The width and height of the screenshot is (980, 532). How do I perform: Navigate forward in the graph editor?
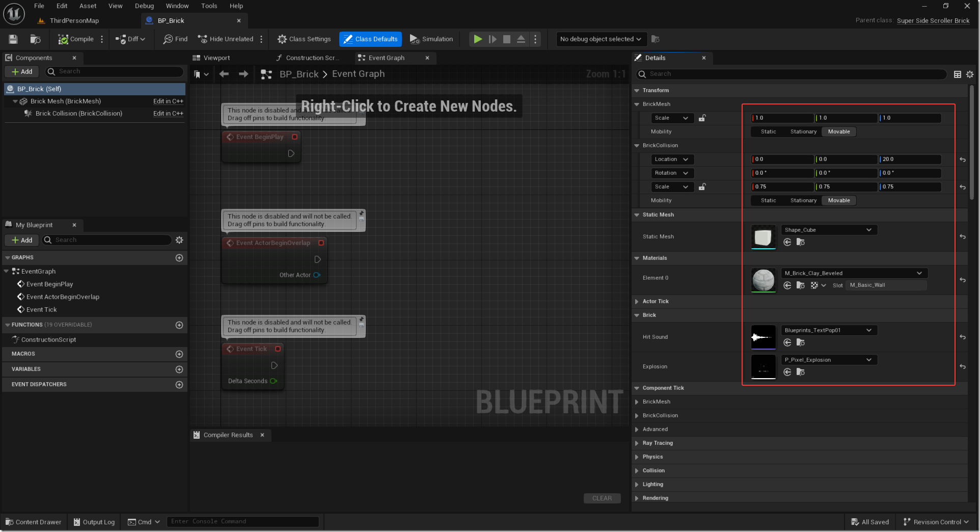pyautogui.click(x=243, y=74)
